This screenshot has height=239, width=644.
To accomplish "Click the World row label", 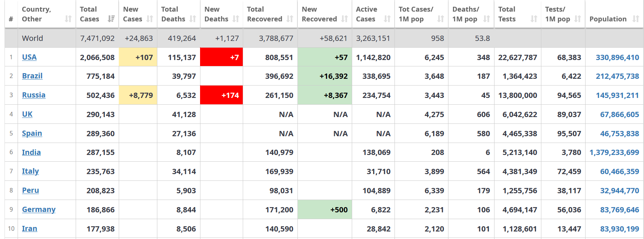I will pyautogui.click(x=33, y=38).
